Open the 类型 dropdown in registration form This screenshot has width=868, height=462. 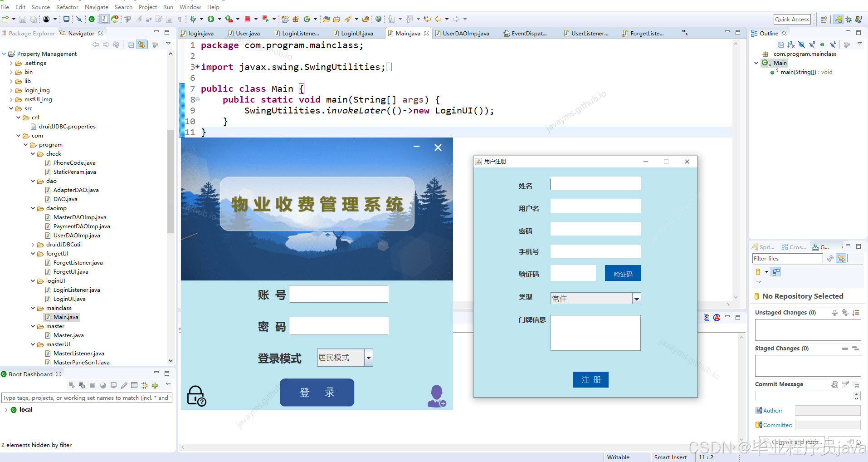tap(637, 298)
